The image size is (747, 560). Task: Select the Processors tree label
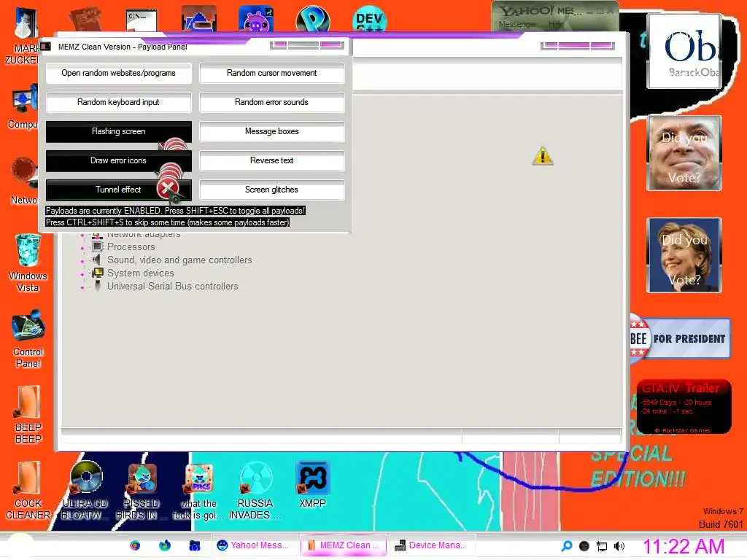point(131,246)
